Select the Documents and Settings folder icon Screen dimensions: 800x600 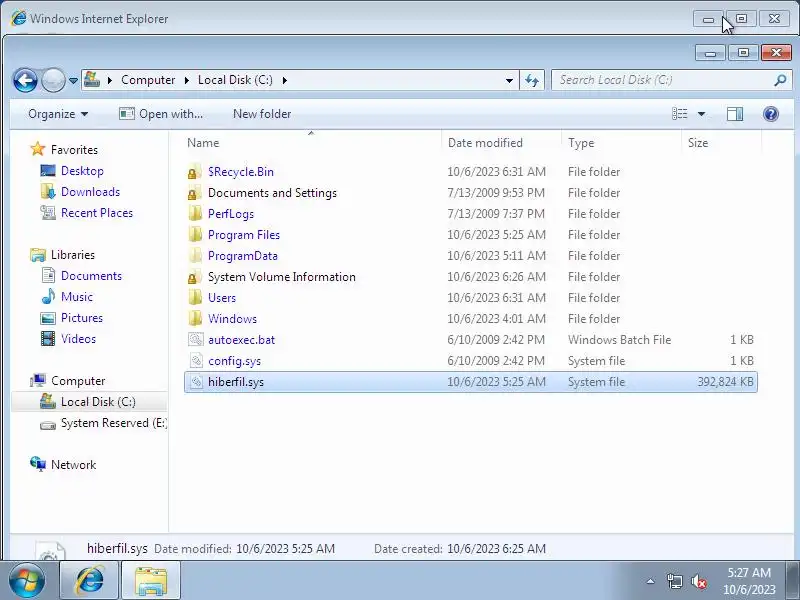195,193
